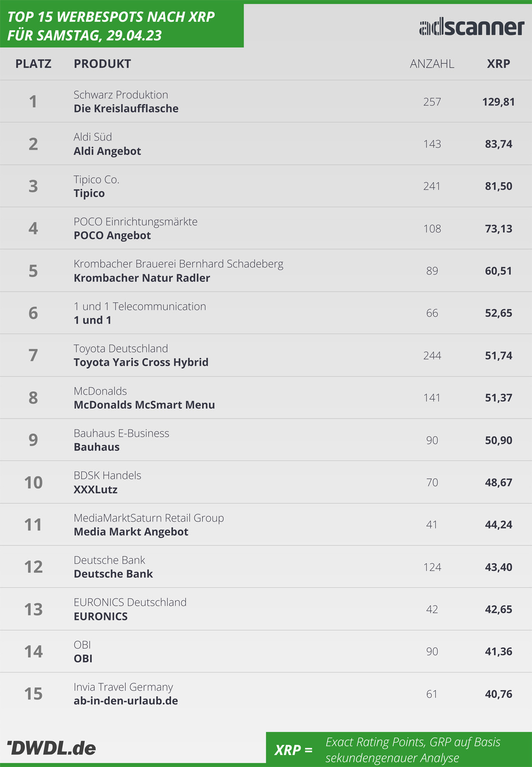Image resolution: width=532 pixels, height=767 pixels.
Task: Click the ANZAHL column header
Action: point(432,64)
